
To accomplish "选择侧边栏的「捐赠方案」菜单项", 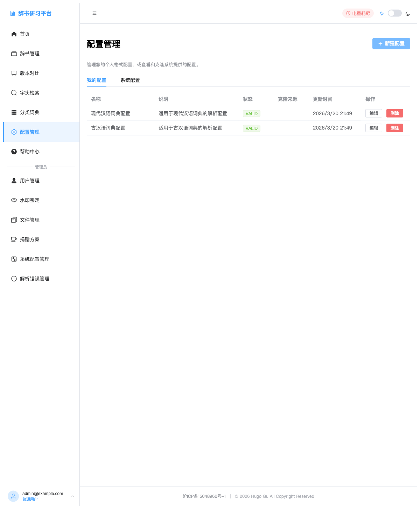I will point(30,239).
